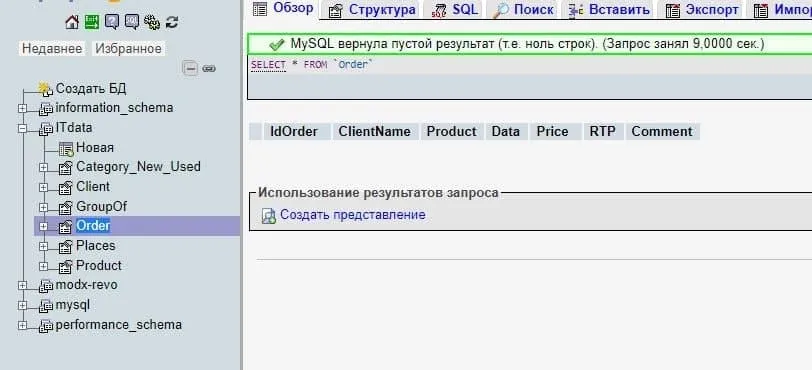812x370 pixels.
Task: Toggle the link-with-main-panel chain icon
Action: [x=209, y=68]
